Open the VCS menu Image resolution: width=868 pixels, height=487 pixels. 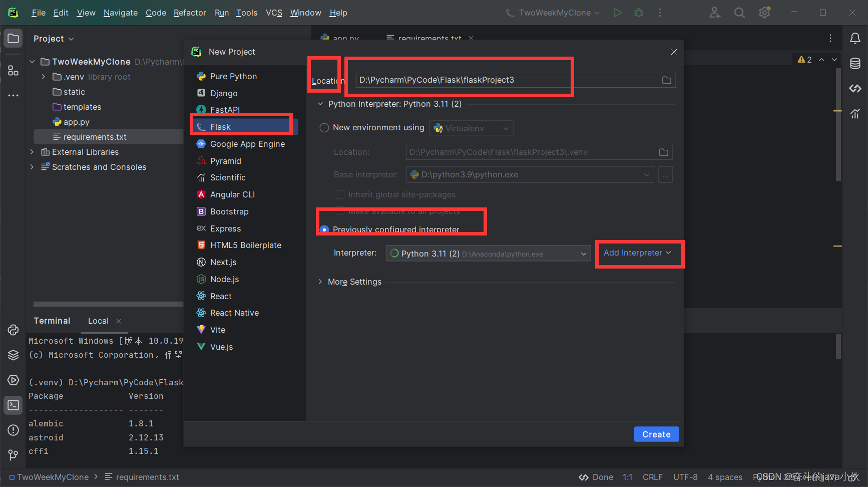[x=274, y=13]
